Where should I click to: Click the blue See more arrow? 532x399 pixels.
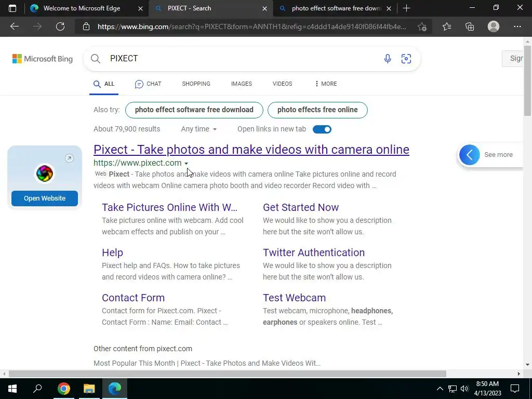click(x=470, y=155)
